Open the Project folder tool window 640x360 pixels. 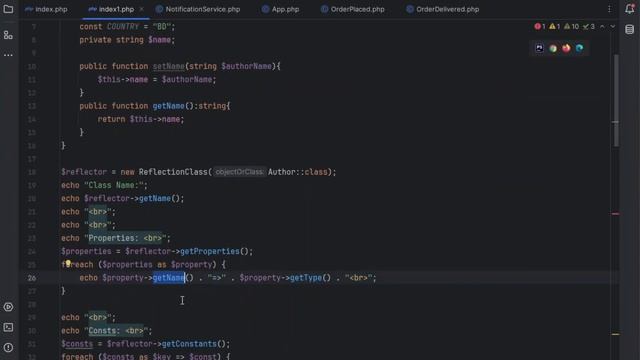(x=8, y=9)
